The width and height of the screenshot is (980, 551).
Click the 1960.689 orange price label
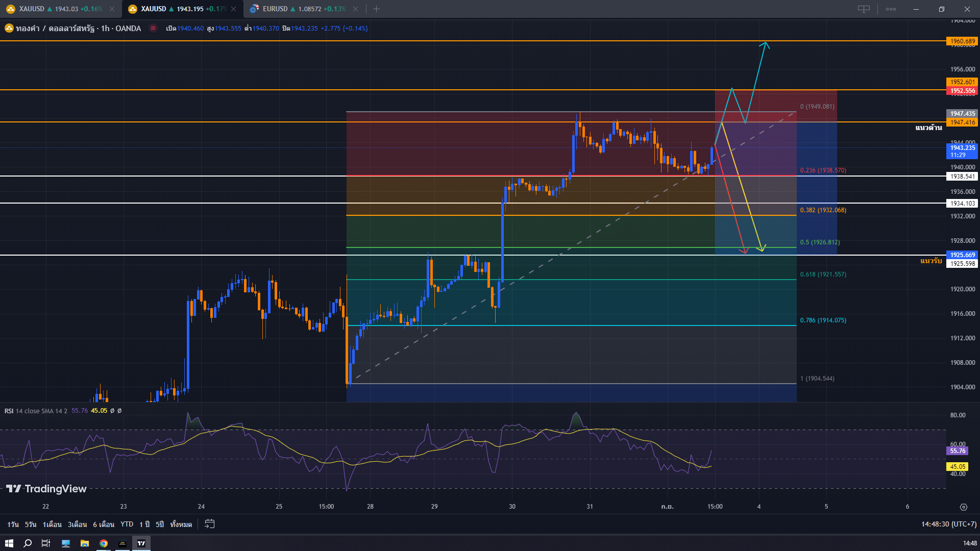point(962,41)
